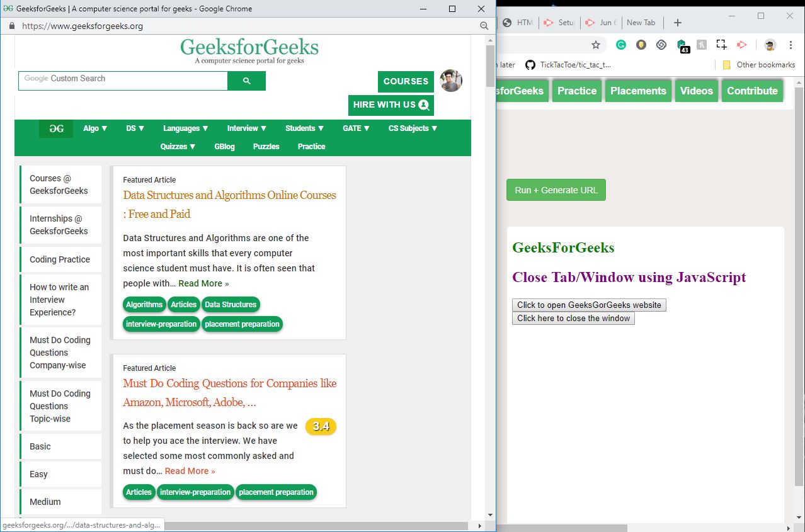Open the Languages dropdown
Viewport: 805px width, 532px height.
(x=186, y=128)
